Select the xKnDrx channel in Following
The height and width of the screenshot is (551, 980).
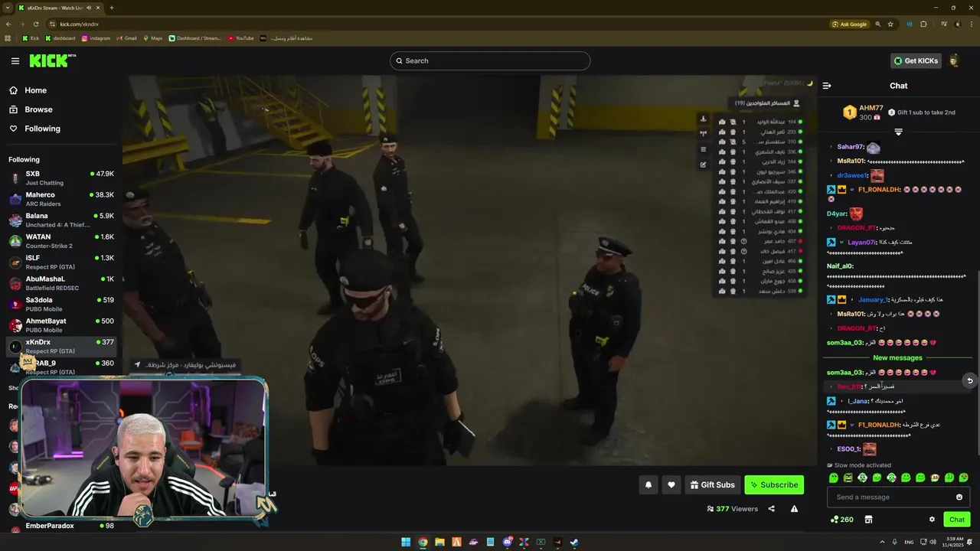(x=61, y=346)
